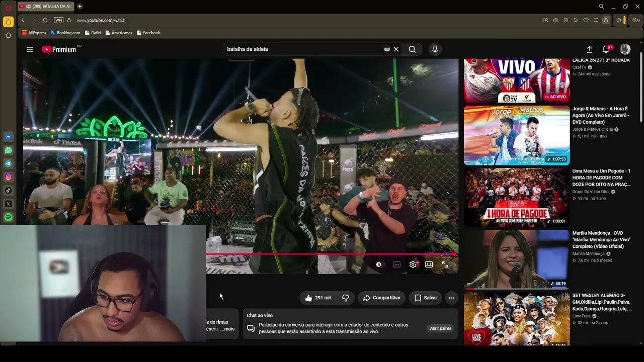Open the YouTube create/upload button
The height and width of the screenshot is (362, 644).
coord(590,49)
